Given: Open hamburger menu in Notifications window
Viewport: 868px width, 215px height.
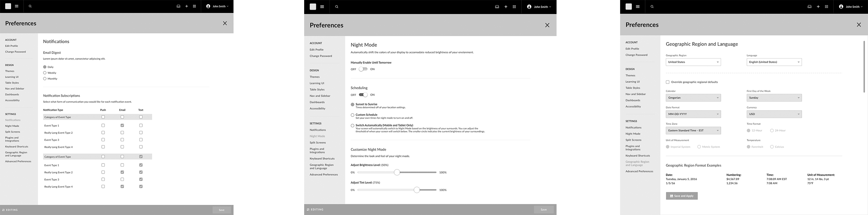Looking at the screenshot, I should (17, 6).
